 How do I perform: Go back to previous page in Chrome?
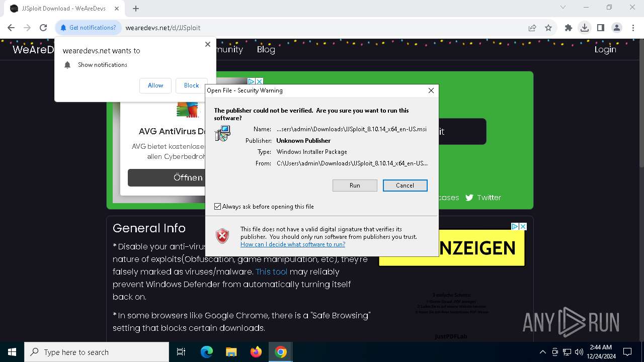click(11, 28)
